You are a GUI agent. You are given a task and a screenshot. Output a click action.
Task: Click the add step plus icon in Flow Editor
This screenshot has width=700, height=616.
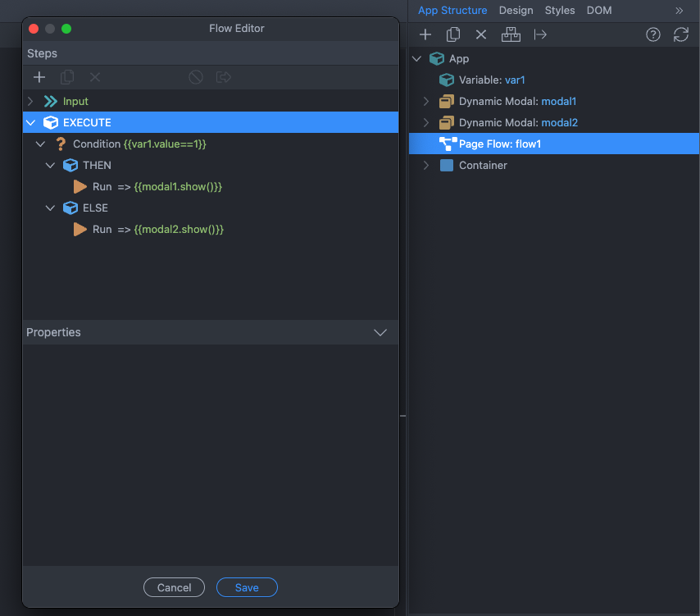pos(39,77)
